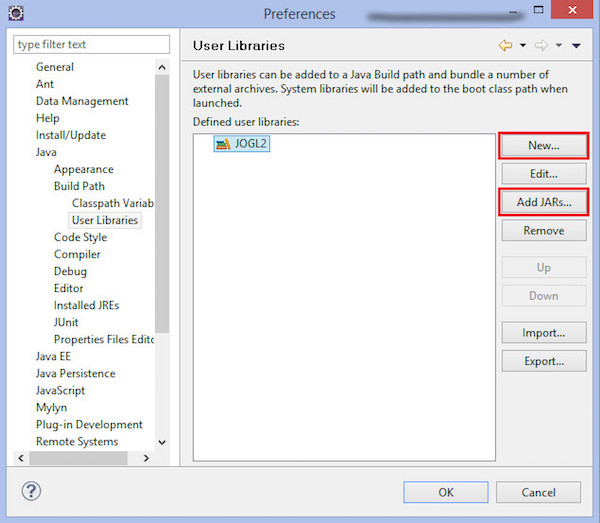Viewport: 600px width, 523px height.
Task: Click the back navigation arrow icon
Action: click(505, 45)
